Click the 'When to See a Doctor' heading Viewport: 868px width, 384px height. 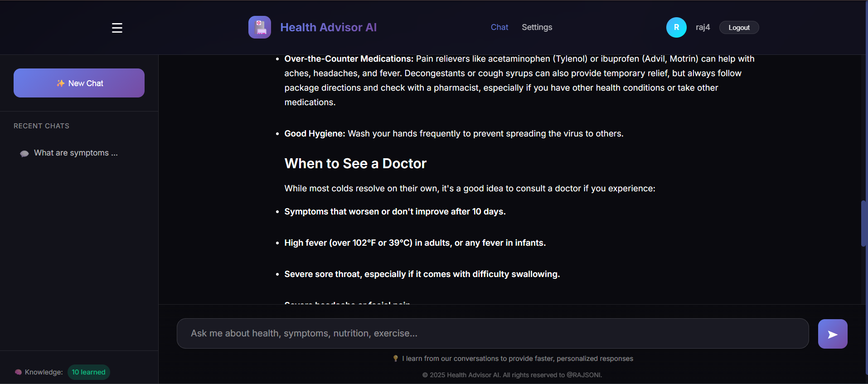(x=355, y=164)
